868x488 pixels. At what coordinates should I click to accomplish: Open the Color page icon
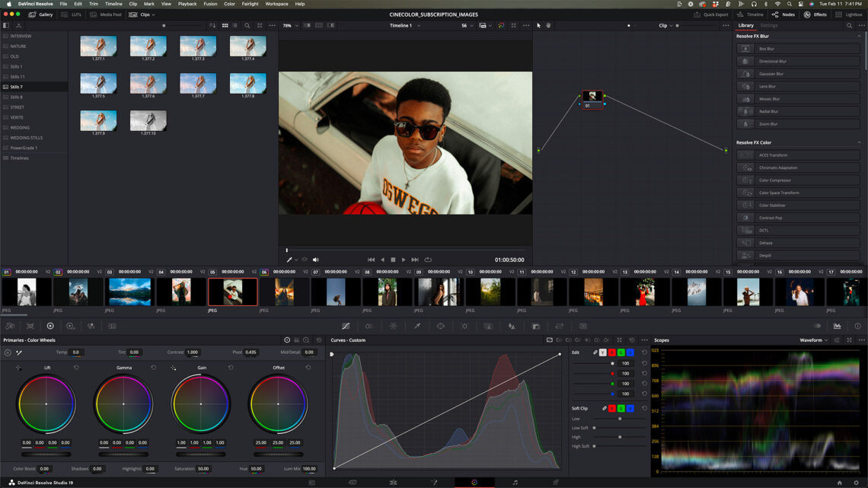click(474, 482)
